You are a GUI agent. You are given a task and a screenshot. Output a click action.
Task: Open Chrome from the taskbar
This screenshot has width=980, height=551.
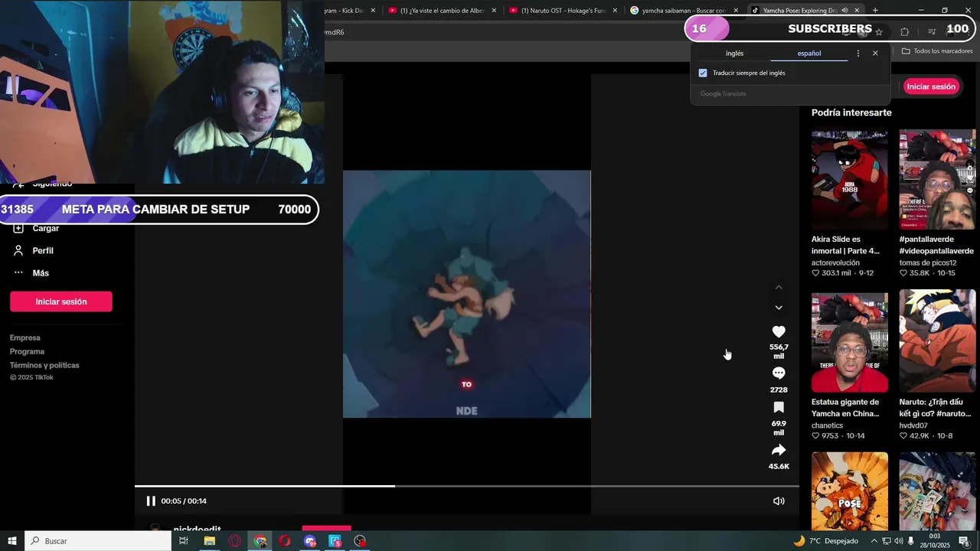260,541
